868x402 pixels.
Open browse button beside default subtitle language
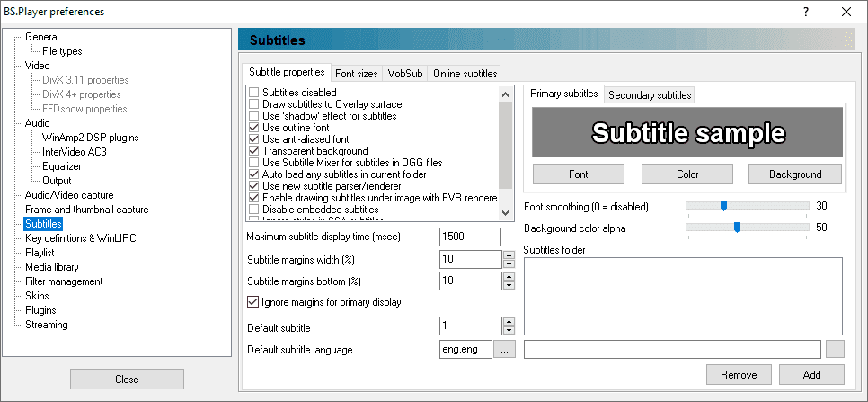click(x=504, y=350)
